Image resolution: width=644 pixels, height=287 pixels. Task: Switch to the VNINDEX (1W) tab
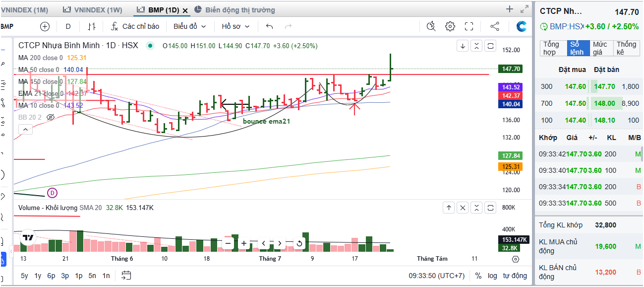[x=93, y=10]
